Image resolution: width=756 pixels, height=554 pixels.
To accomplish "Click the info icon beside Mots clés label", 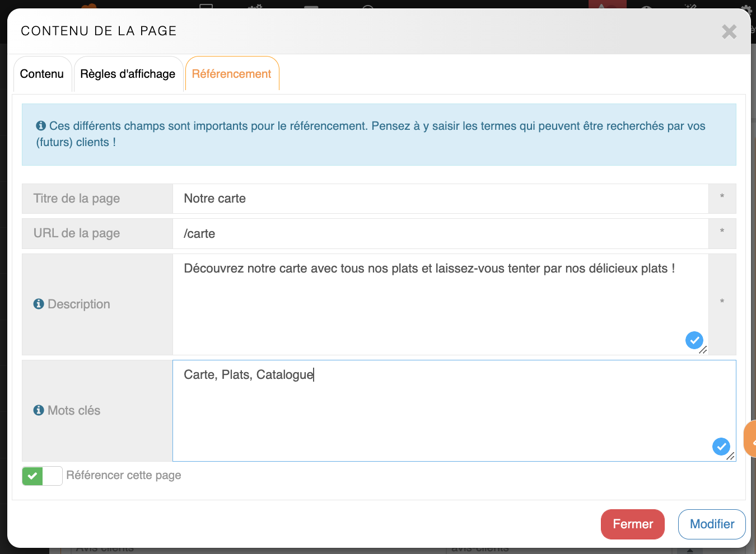I will pyautogui.click(x=39, y=410).
